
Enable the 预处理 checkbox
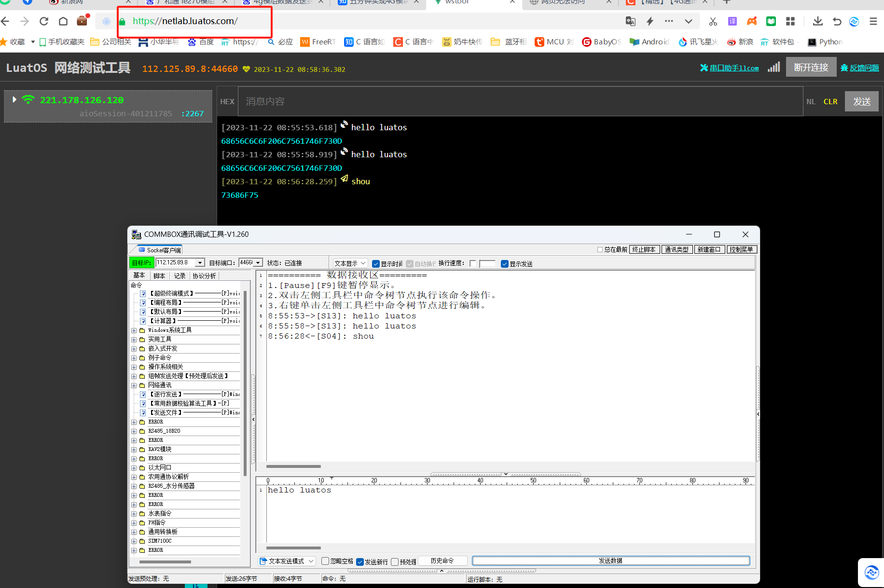[395, 561]
